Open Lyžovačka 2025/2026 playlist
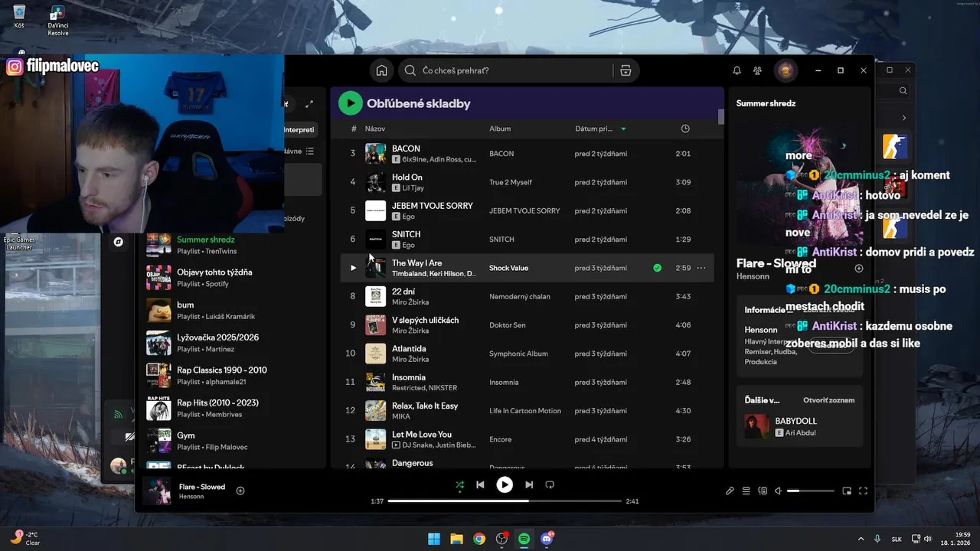Screen dimensions: 980x551 (x=234, y=343)
